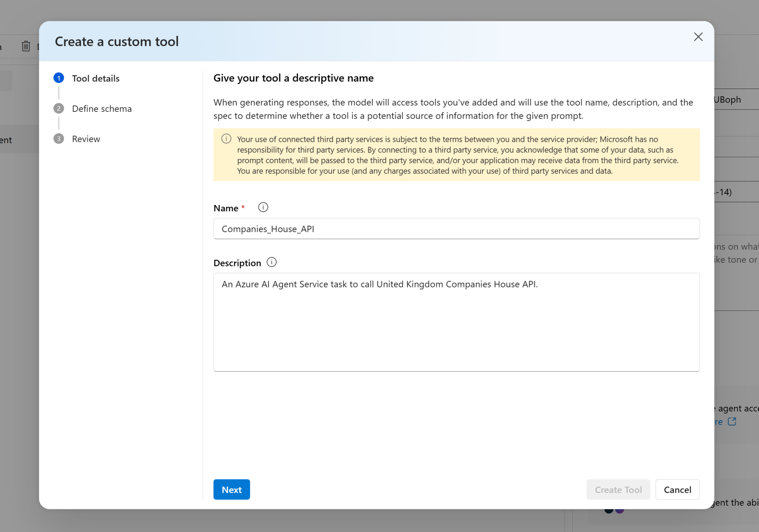Select the Tool details step
The height and width of the screenshot is (532, 759).
pyautogui.click(x=96, y=78)
